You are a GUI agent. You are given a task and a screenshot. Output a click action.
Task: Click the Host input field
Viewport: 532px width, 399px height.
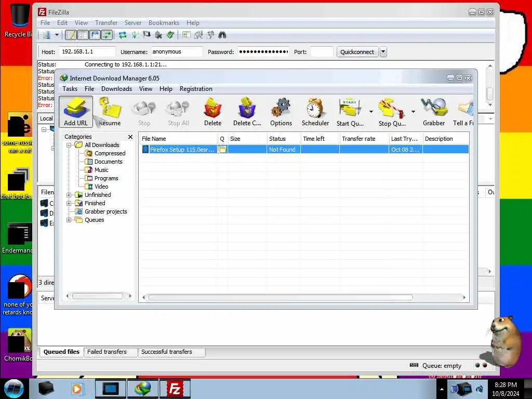[x=87, y=52]
